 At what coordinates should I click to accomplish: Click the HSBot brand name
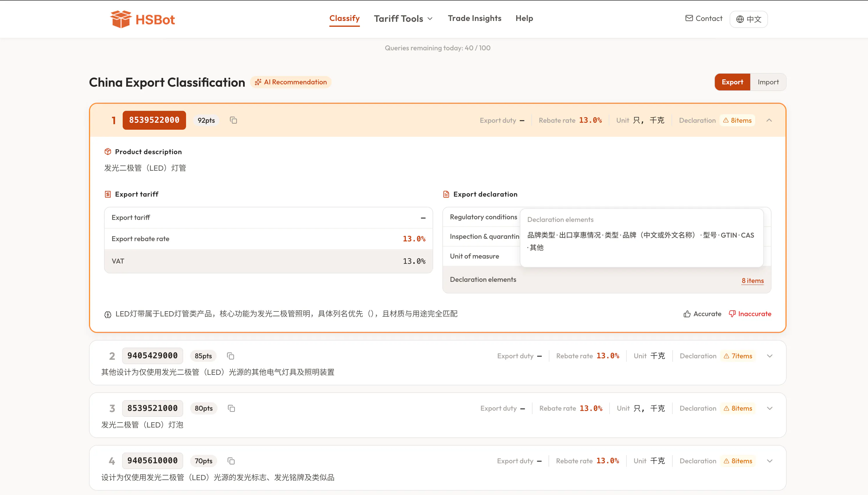[155, 20]
